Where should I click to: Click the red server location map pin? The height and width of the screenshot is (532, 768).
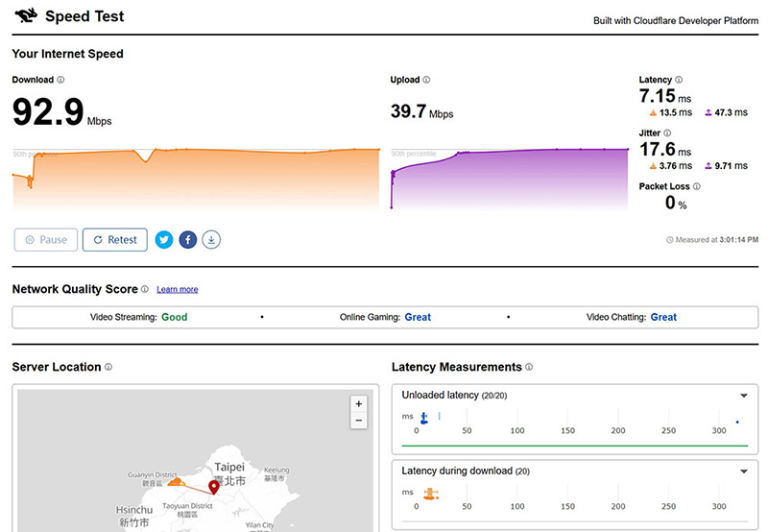pyautogui.click(x=214, y=487)
